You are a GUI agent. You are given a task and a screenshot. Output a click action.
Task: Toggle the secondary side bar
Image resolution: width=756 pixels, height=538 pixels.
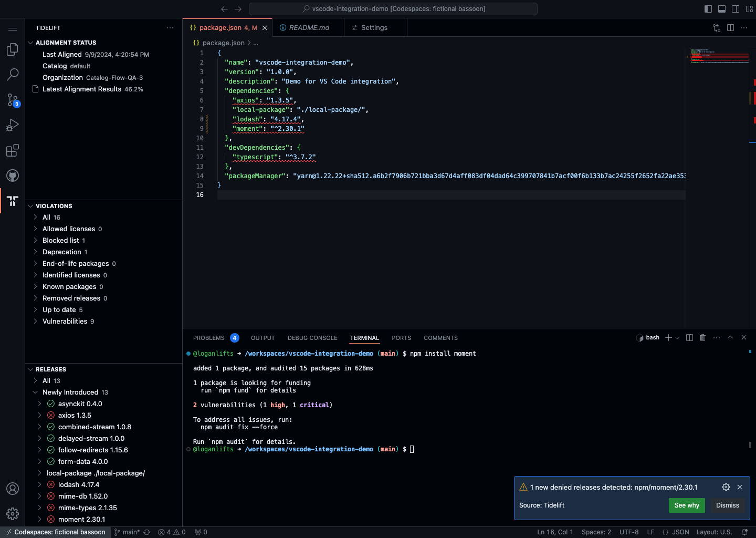pos(736,9)
